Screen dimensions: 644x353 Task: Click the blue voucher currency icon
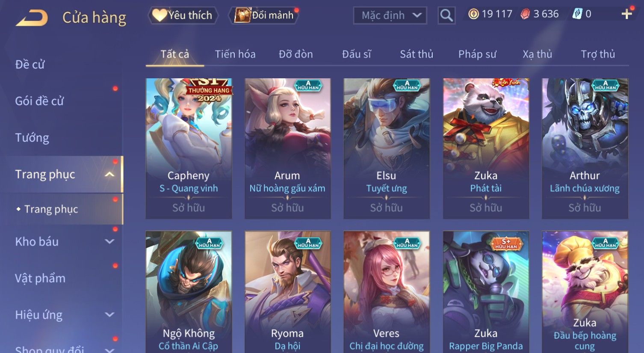pyautogui.click(x=577, y=14)
